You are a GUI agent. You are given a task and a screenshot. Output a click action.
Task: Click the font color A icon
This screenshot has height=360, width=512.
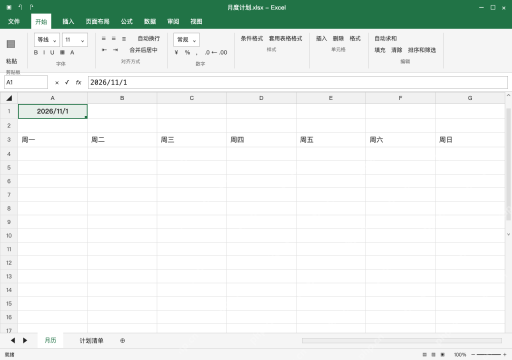(x=72, y=52)
